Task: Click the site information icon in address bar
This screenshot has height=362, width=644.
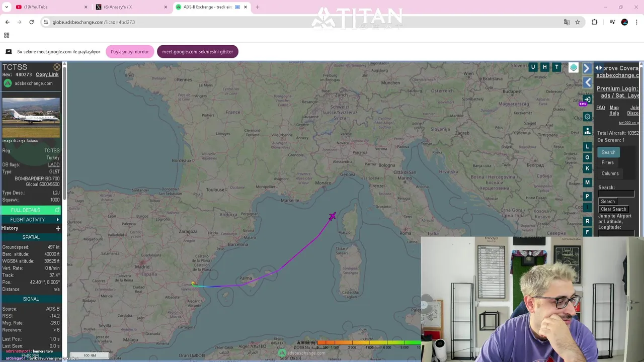Action: pos(46,22)
